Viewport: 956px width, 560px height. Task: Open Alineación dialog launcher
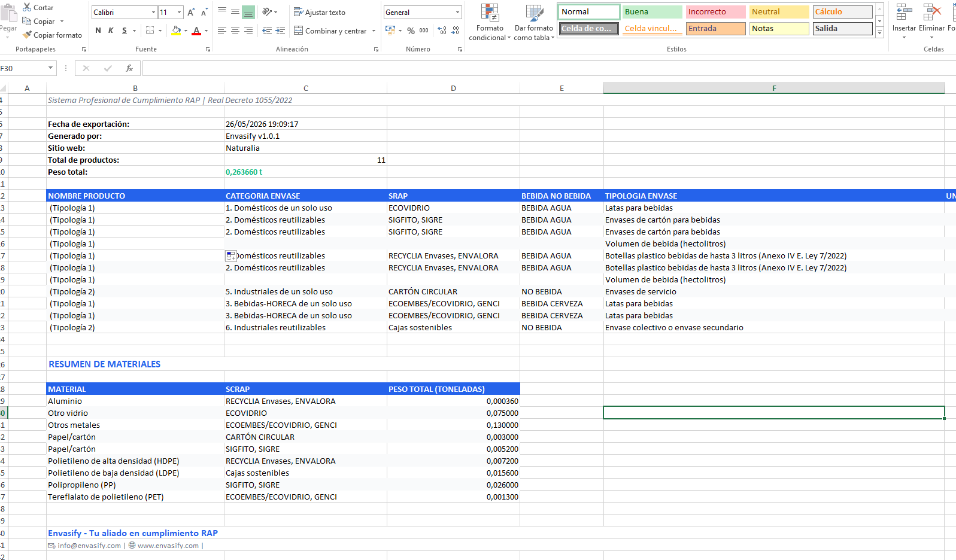(x=376, y=50)
